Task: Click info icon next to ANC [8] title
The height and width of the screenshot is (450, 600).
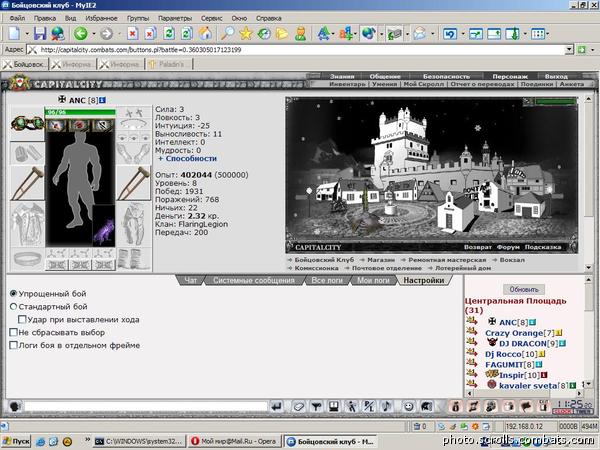Action: pos(102,100)
